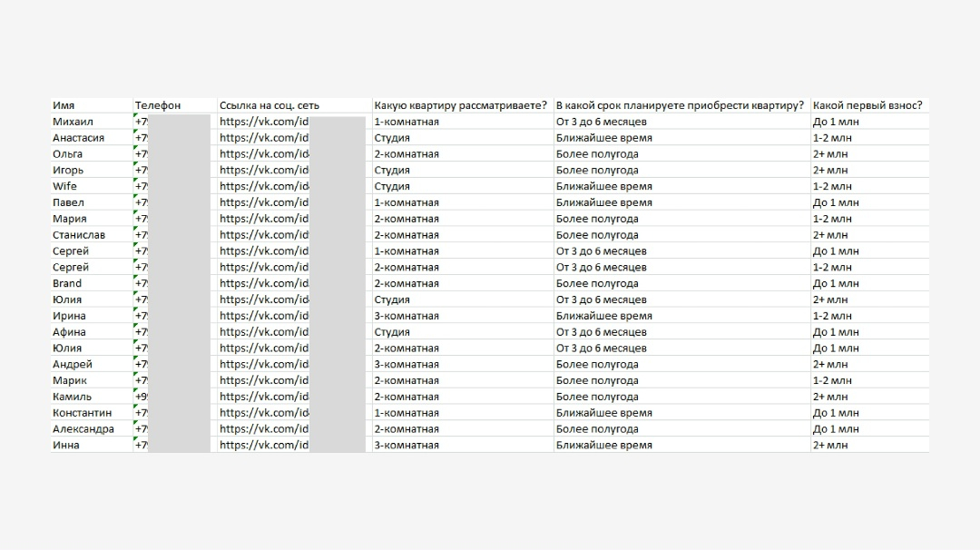This screenshot has height=550, width=980.
Task: Click Афина's "Студия" apartment type cell
Action: 392,332
